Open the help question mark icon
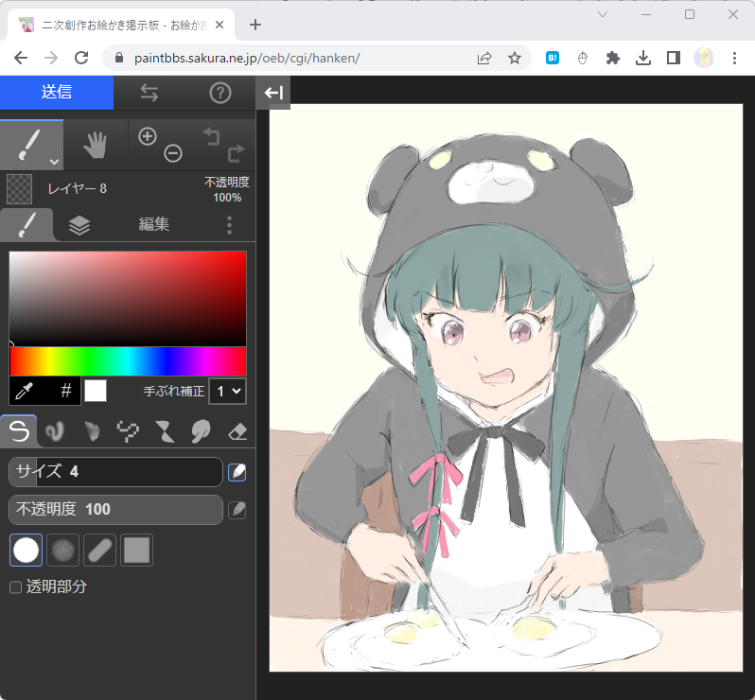Image resolution: width=755 pixels, height=700 pixels. 220,93
